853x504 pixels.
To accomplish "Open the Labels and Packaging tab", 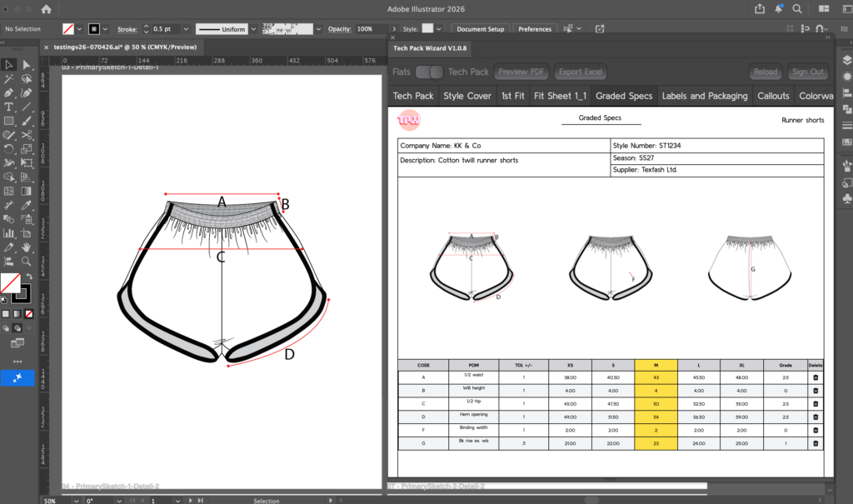I will tap(705, 95).
